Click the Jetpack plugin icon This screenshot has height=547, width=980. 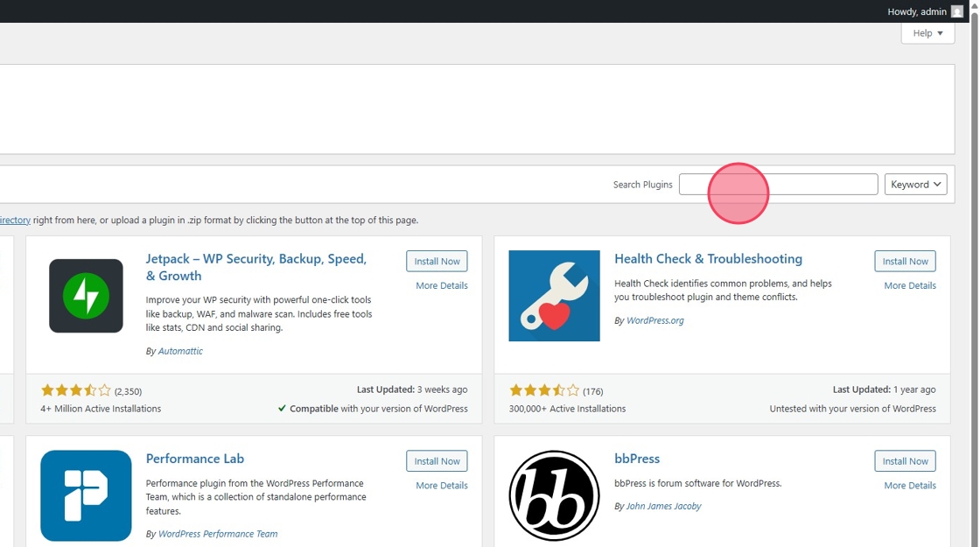pyautogui.click(x=86, y=296)
